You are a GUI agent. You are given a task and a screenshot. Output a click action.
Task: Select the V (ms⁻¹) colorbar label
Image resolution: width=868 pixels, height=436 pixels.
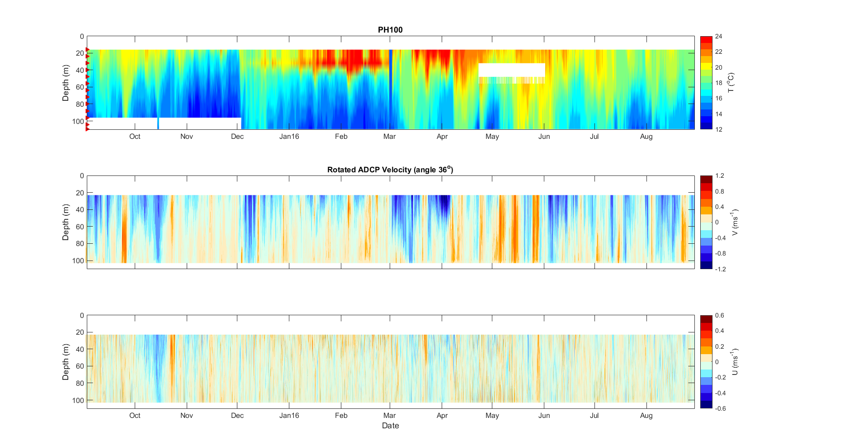pyautogui.click(x=735, y=222)
